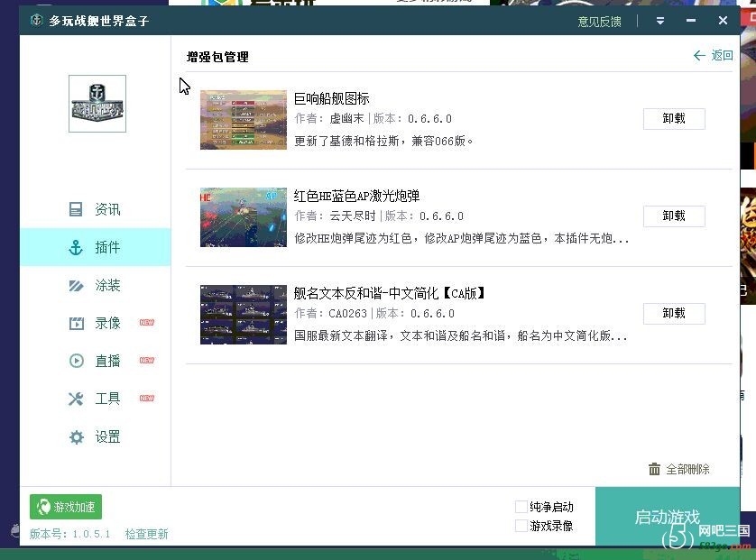
Task: Close the 多玩战舰世界盒子 window
Action: 723,20
